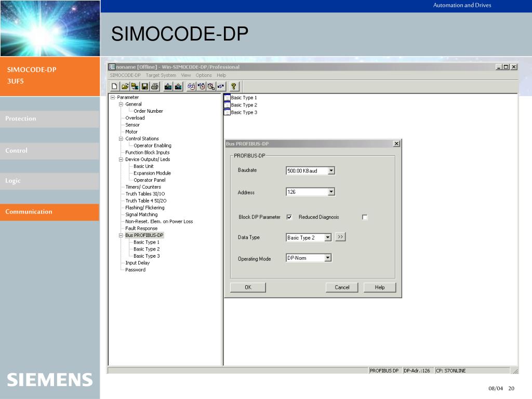Collapse the General tree node
The width and height of the screenshot is (532, 399).
[x=121, y=104]
